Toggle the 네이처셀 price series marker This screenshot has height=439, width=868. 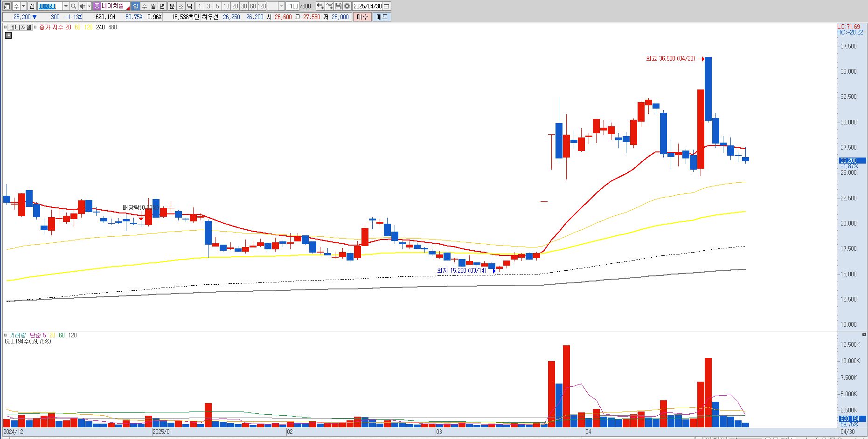pyautogui.click(x=7, y=27)
